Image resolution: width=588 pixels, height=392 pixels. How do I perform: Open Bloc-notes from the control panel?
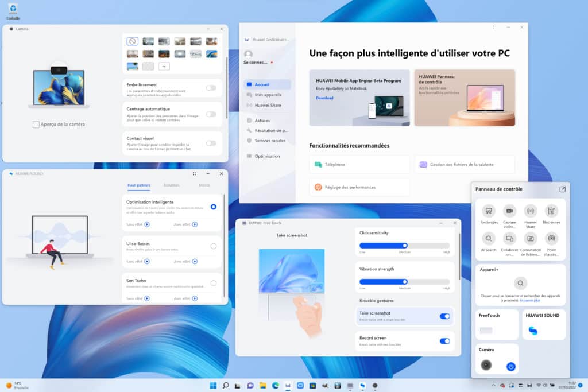[x=551, y=211]
